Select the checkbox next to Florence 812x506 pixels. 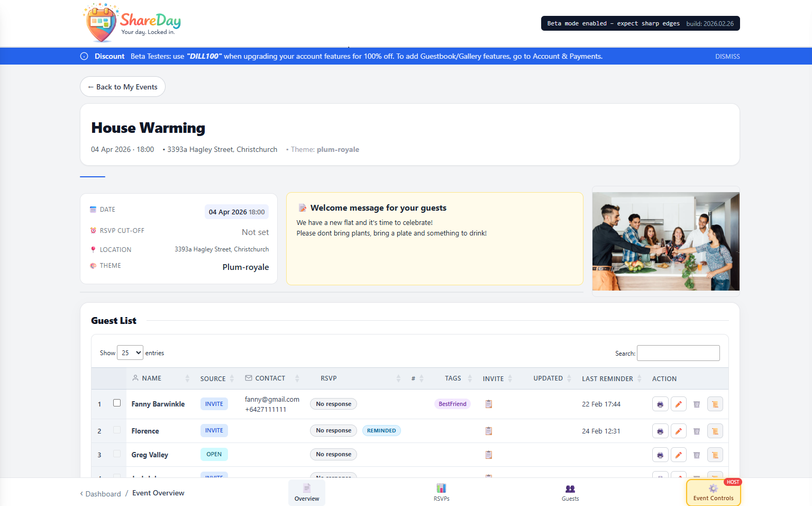click(117, 430)
